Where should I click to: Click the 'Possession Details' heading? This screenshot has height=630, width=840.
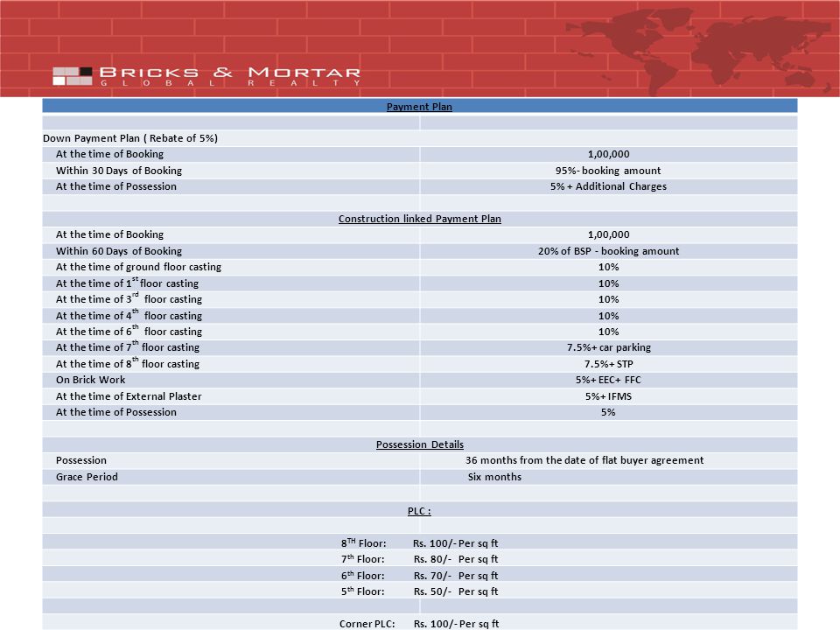click(419, 444)
